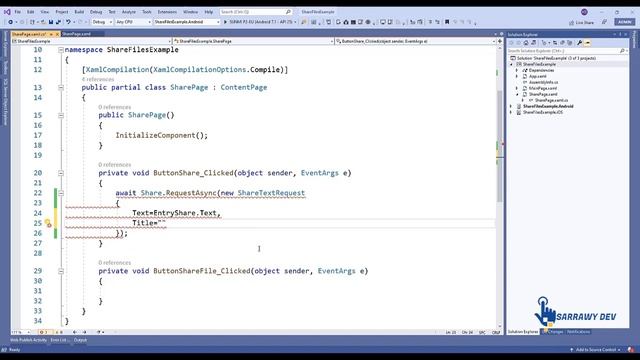The height and width of the screenshot is (360, 640).
Task: Collapse the SharePage.xaml node
Action: point(517,94)
